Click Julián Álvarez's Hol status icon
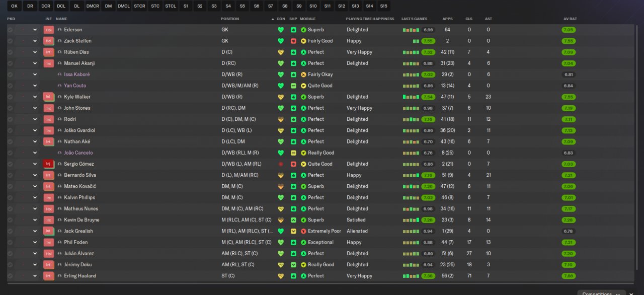The width and height of the screenshot is (644, 295). [49, 253]
